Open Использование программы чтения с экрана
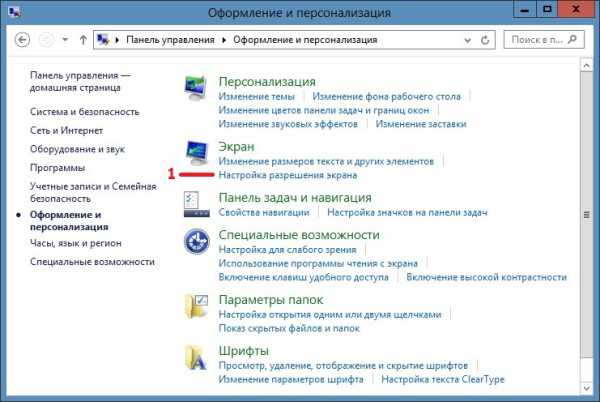The image size is (600, 402). click(x=318, y=263)
